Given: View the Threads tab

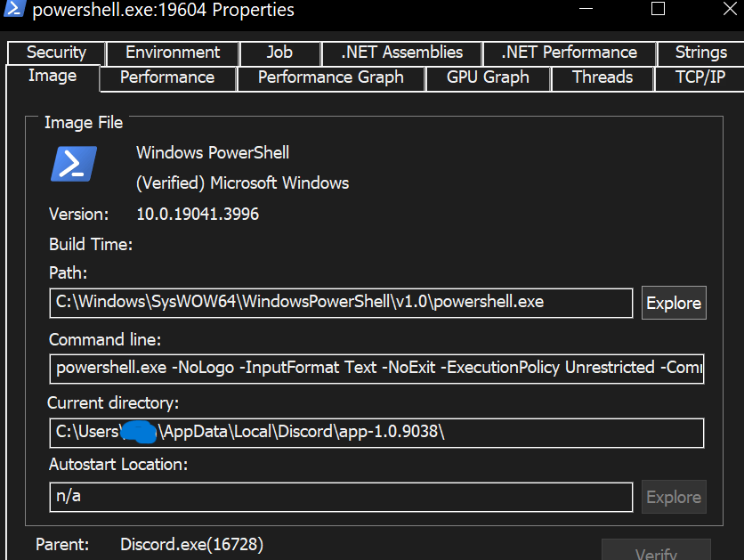Looking at the screenshot, I should pyautogui.click(x=602, y=77).
